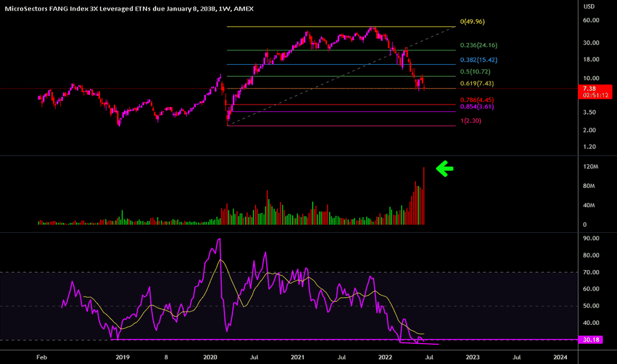617x364 pixels.
Task: Click the 2020 time axis label
Action: (x=210, y=357)
